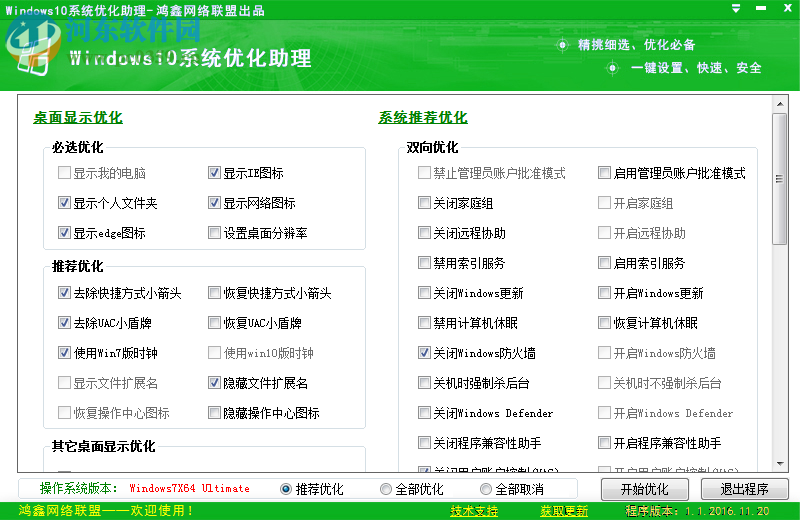Click 系统推荐优化 heading link

(x=422, y=118)
